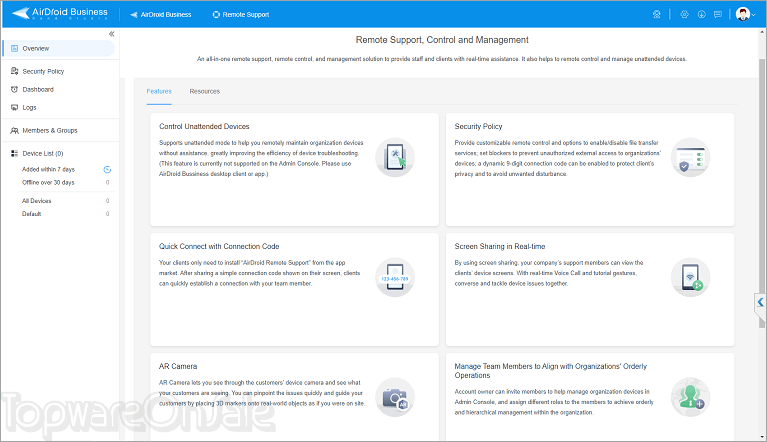Click the team members illustration icon

pyautogui.click(x=690, y=397)
